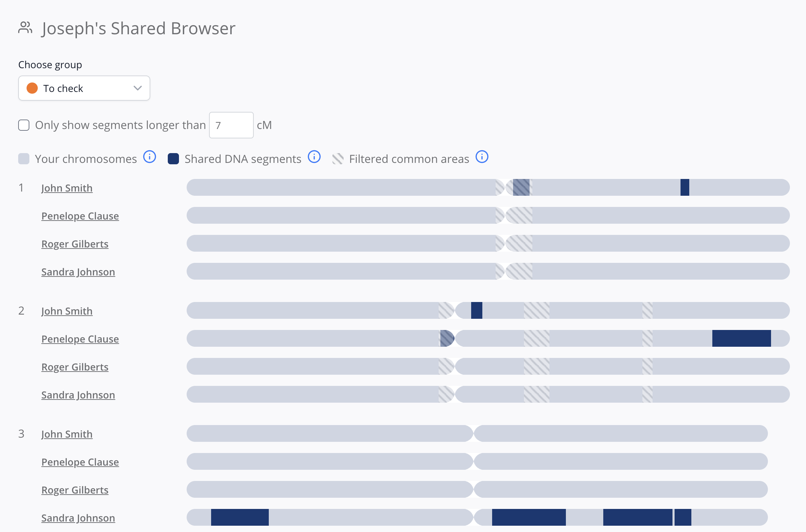Open the info tooltip for Shared DNA segments

[x=314, y=157]
